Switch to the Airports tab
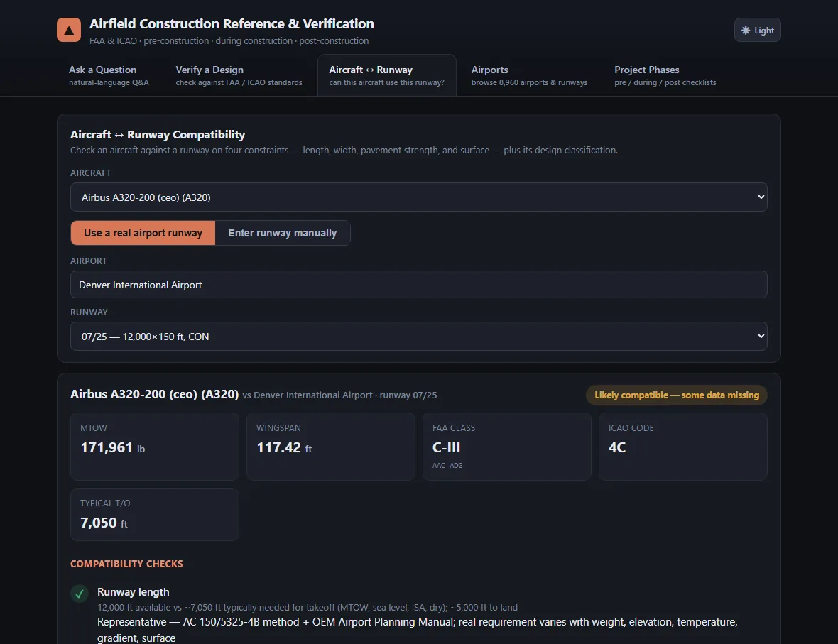Screen dimensions: 838x644 click(x=529, y=75)
